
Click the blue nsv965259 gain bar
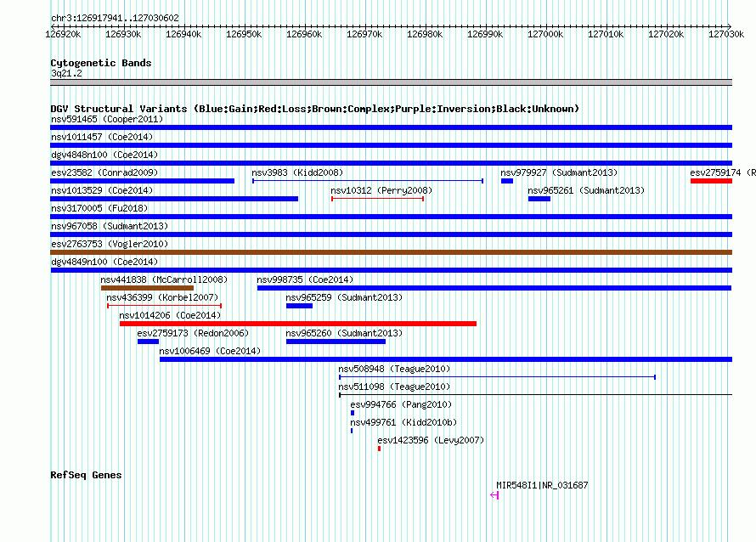coord(299,306)
